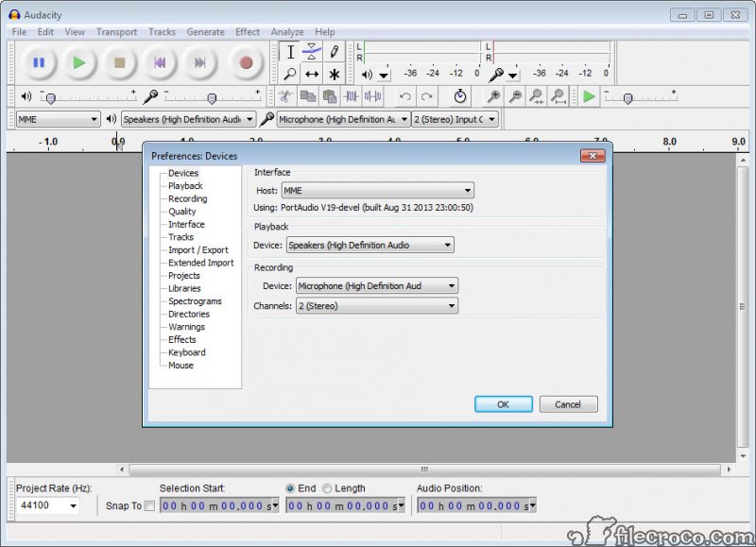Viewport: 756px width, 547px height.
Task: Select the Envelope tool
Action: tap(312, 52)
